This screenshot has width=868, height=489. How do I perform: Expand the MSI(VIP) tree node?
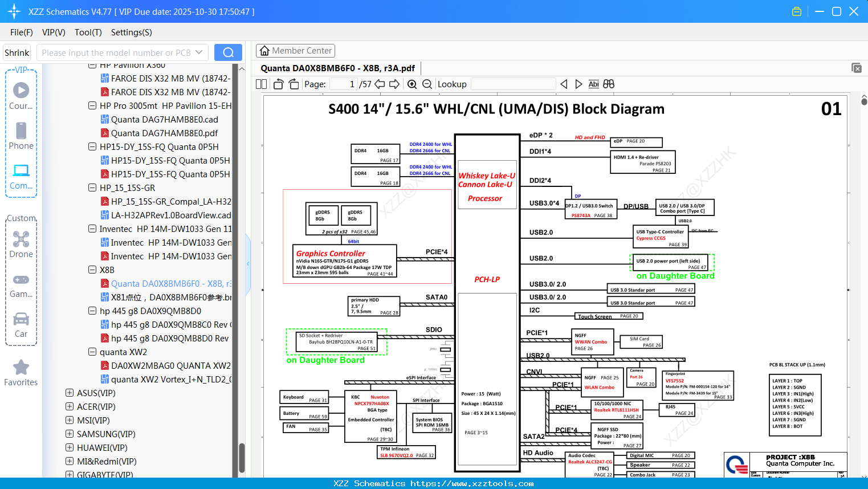click(70, 420)
